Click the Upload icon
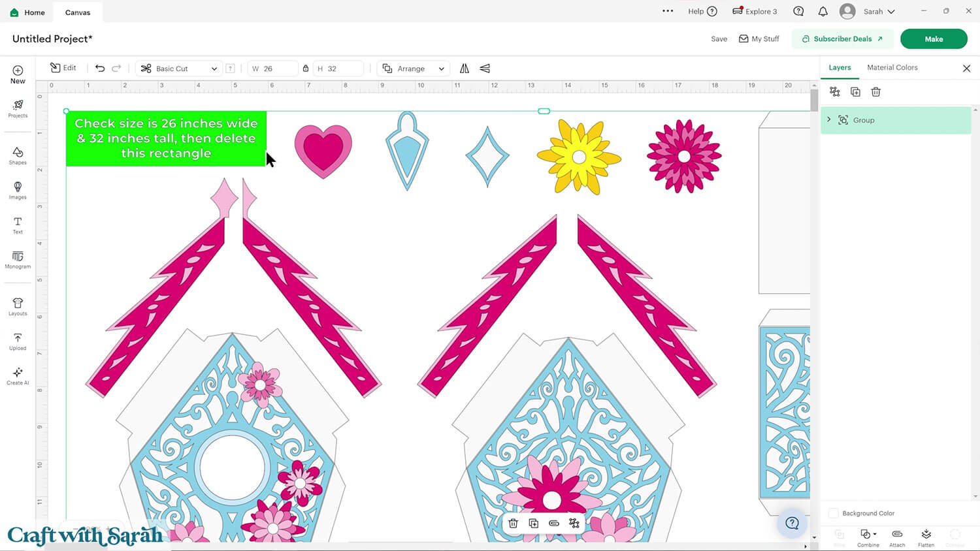Image resolution: width=980 pixels, height=551 pixels. pos(18,341)
